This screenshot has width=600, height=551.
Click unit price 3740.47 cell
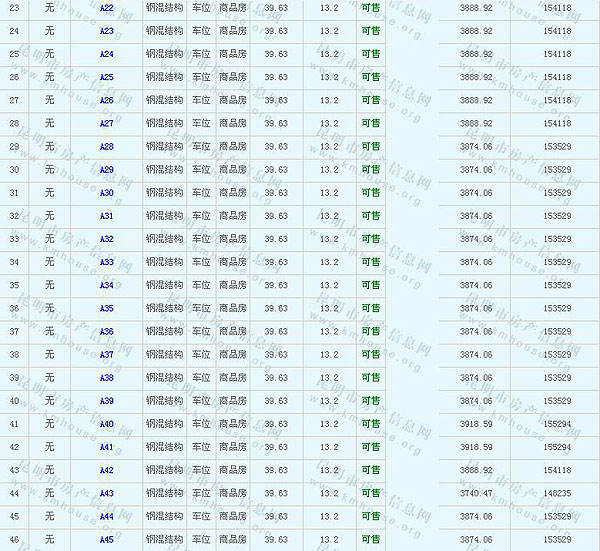pos(476,493)
